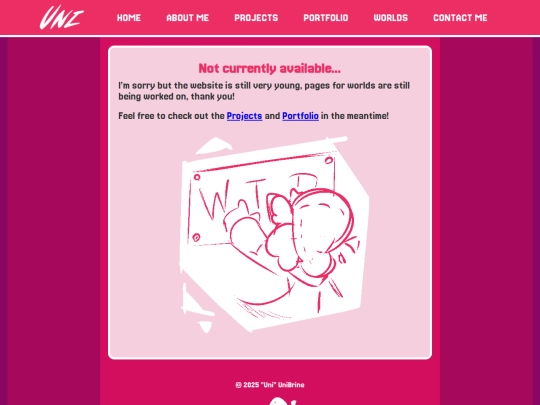540x405 pixels.
Task: Click the 'Not currently available...' heading
Action: point(270,69)
